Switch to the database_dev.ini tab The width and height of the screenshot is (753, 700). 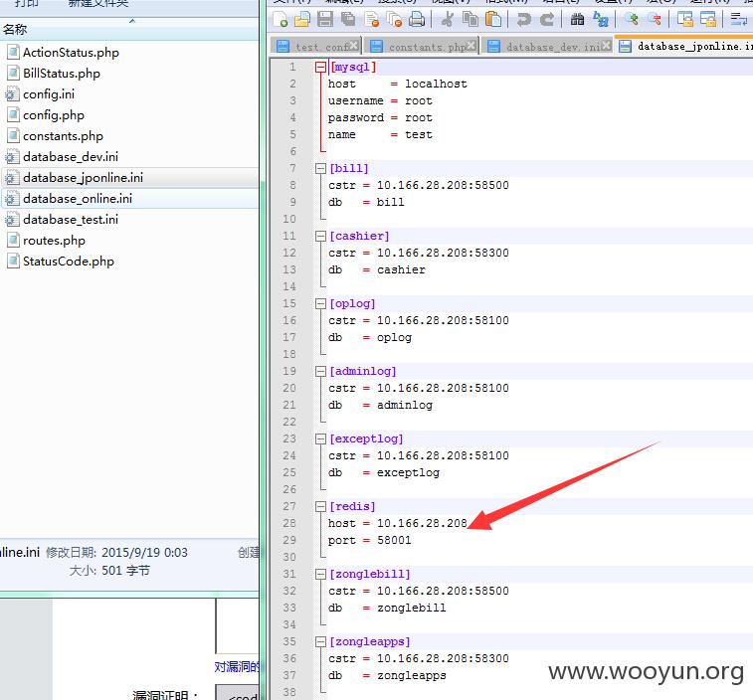[x=546, y=47]
